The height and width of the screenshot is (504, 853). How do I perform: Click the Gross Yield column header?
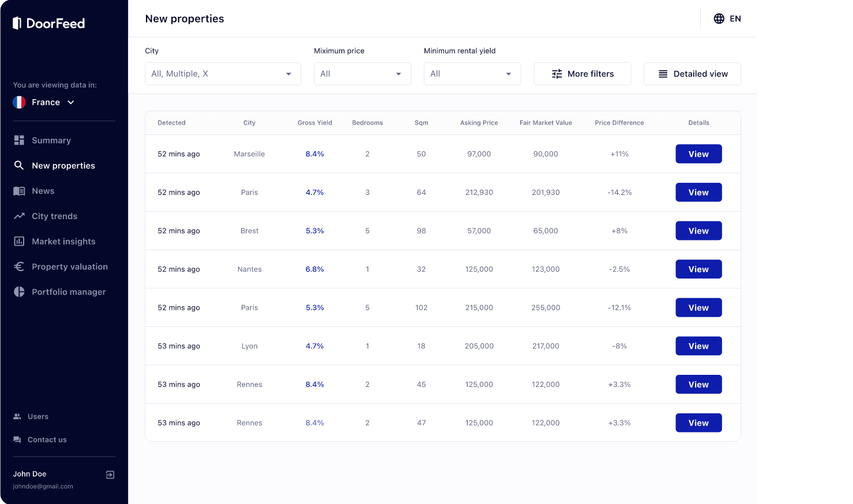(x=315, y=123)
